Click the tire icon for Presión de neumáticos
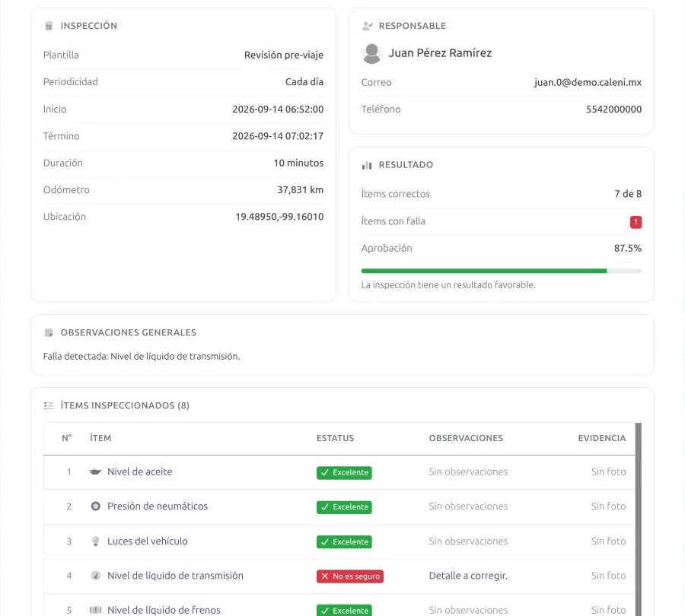The image size is (685, 616). click(x=96, y=506)
